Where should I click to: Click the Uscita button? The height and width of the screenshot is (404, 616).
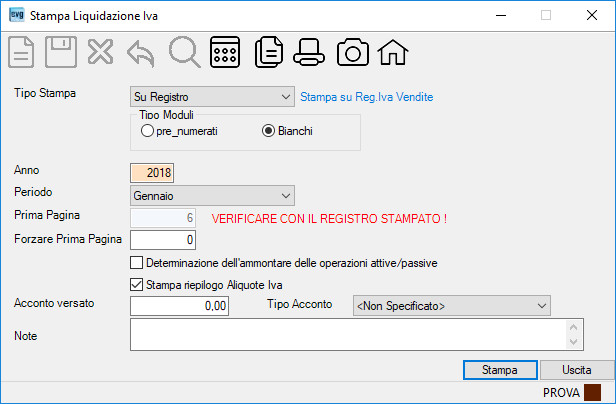click(577, 370)
